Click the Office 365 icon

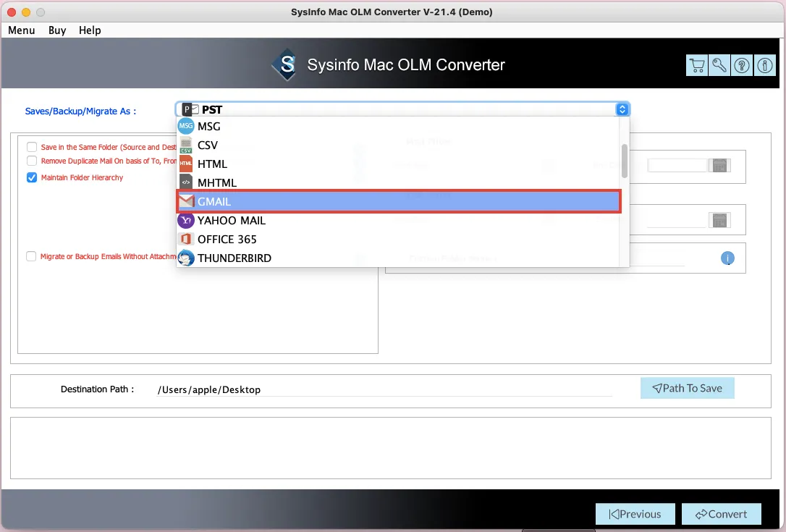[x=186, y=239]
